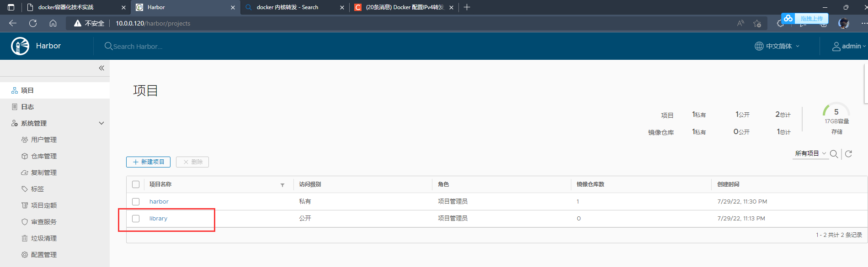The height and width of the screenshot is (267, 868).
Task: Open 垃圾清理 garbage collection
Action: (x=43, y=238)
